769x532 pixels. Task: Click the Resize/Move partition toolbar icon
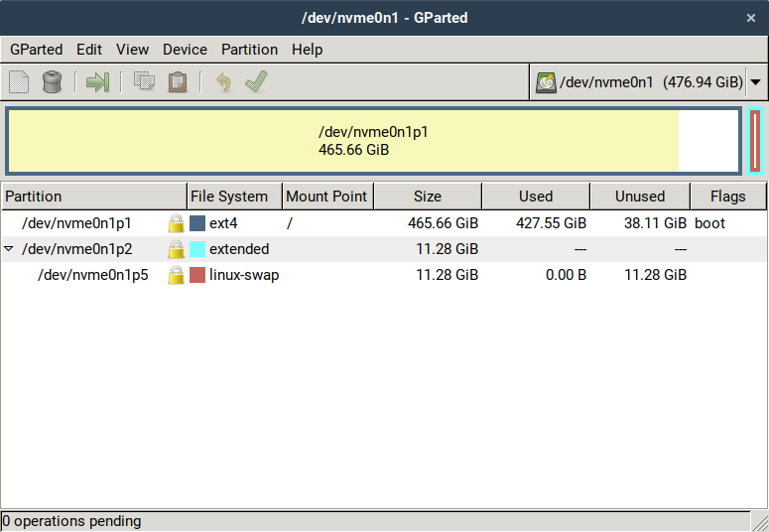click(97, 82)
